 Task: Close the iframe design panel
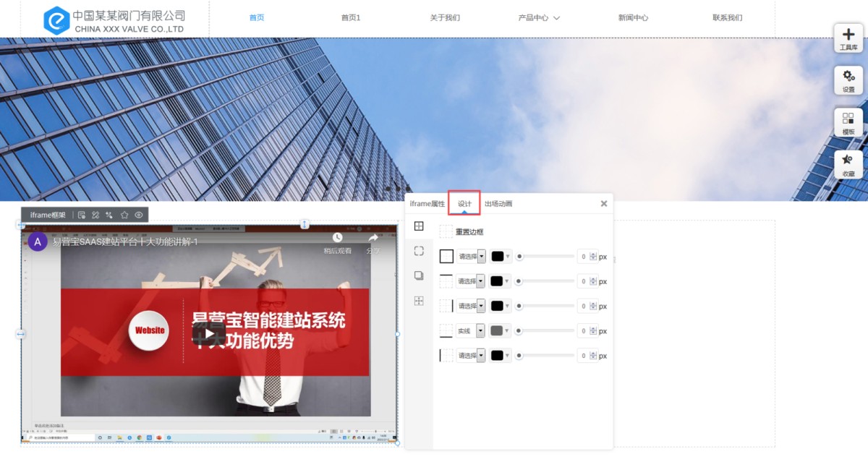[604, 204]
